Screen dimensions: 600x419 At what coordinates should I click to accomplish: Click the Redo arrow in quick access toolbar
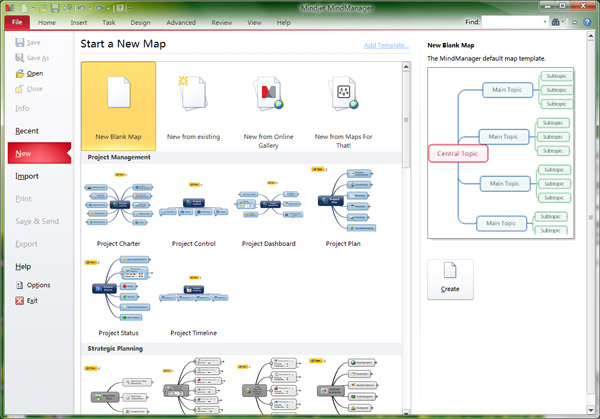(99, 7)
